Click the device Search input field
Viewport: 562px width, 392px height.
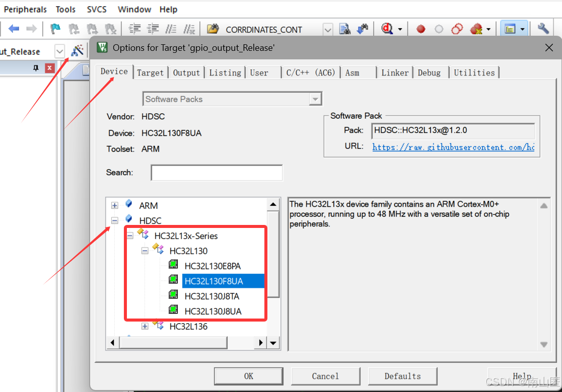[x=217, y=173]
